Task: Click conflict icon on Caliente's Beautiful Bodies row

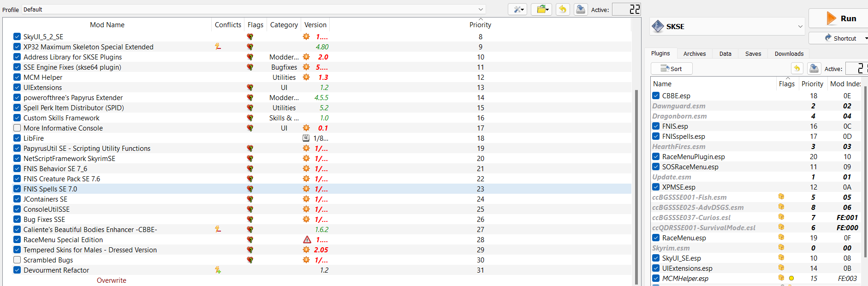Action: click(x=218, y=229)
